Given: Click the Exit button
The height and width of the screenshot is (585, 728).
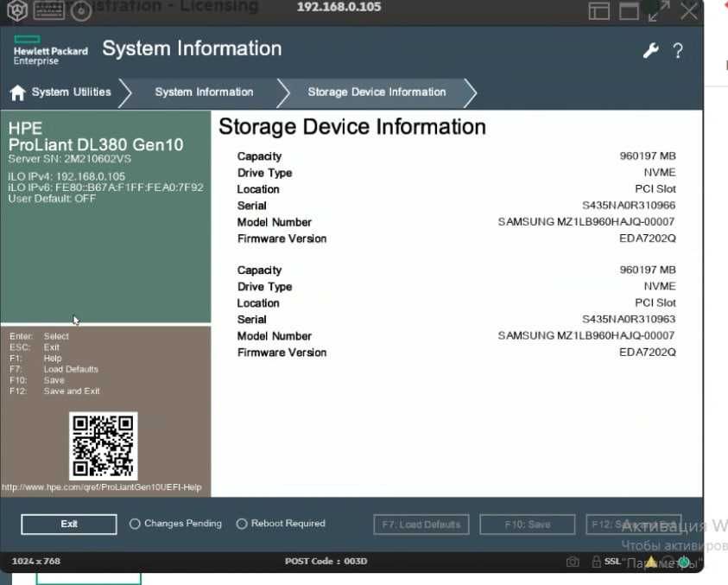Looking at the screenshot, I should coord(69,525).
